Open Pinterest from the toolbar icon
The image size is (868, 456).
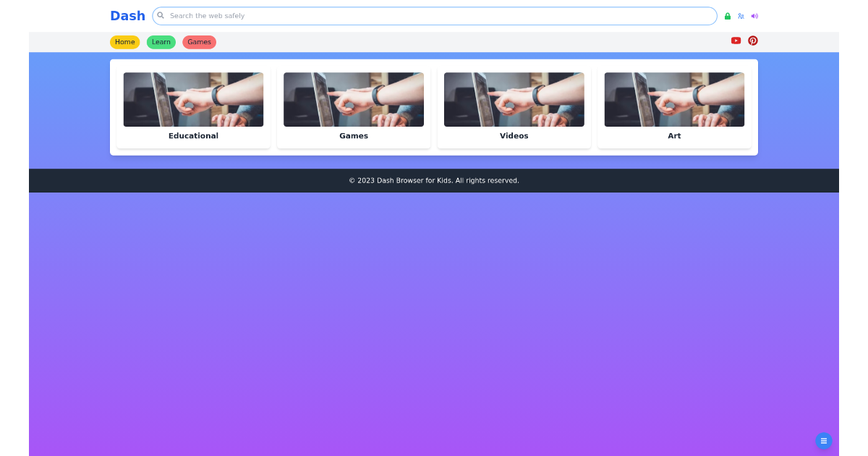(752, 41)
